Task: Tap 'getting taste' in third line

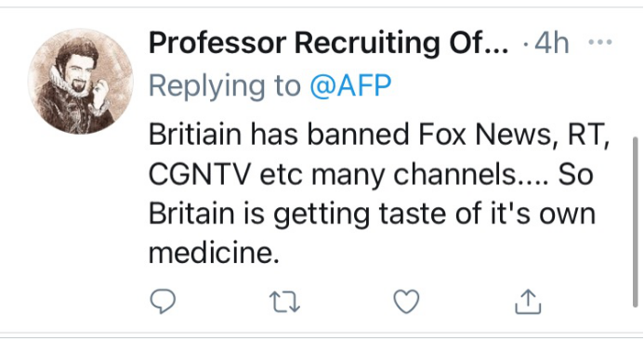Action: click(x=360, y=215)
